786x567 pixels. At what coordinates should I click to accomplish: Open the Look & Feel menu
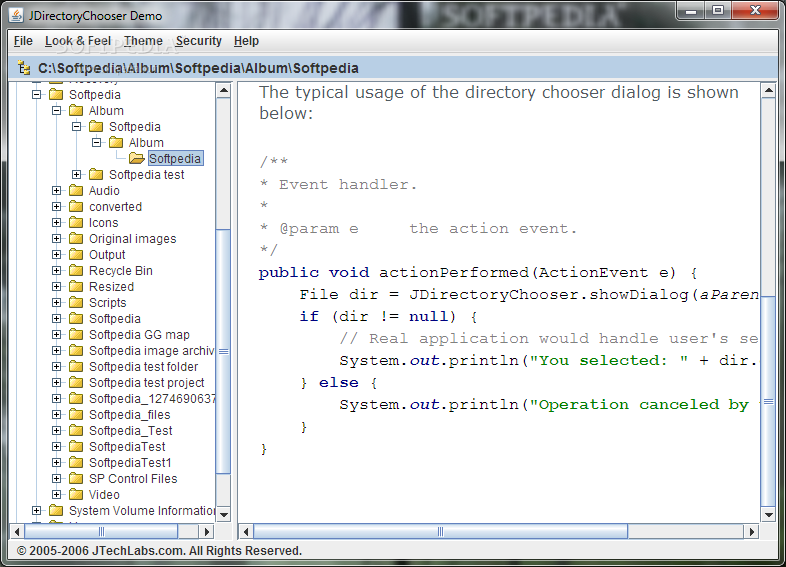click(78, 41)
